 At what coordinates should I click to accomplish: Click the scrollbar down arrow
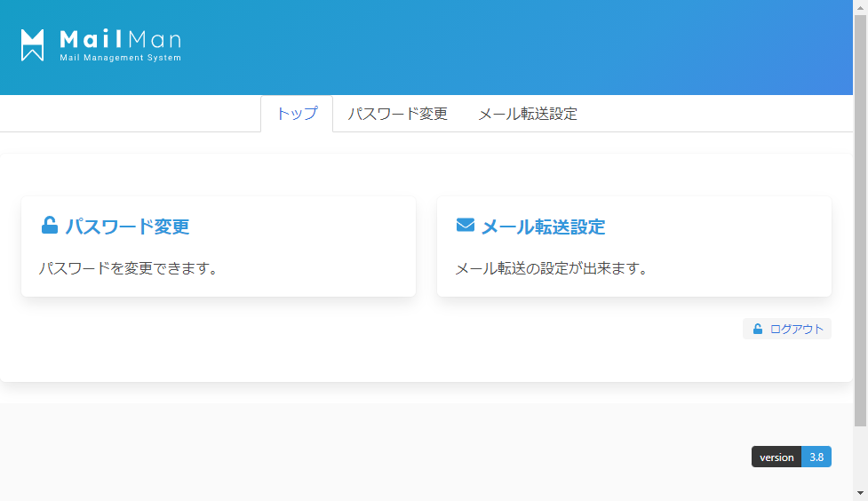(860, 493)
